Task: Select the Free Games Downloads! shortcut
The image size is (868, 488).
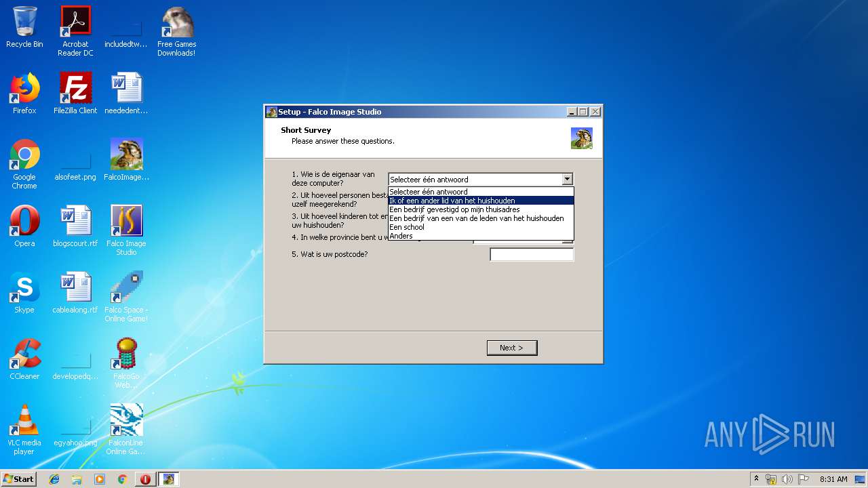Action: (176, 31)
